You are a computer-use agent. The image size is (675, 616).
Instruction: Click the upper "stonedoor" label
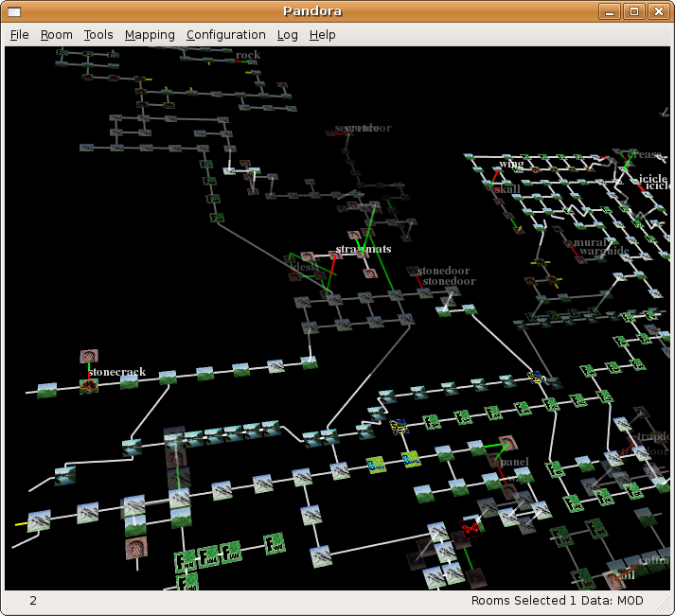(443, 271)
